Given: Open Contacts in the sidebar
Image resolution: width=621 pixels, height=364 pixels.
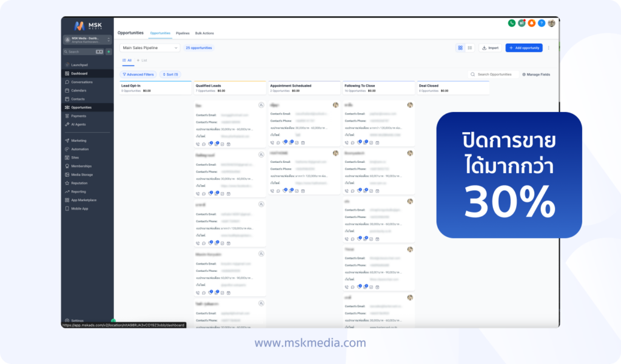Looking at the screenshot, I should 78,99.
